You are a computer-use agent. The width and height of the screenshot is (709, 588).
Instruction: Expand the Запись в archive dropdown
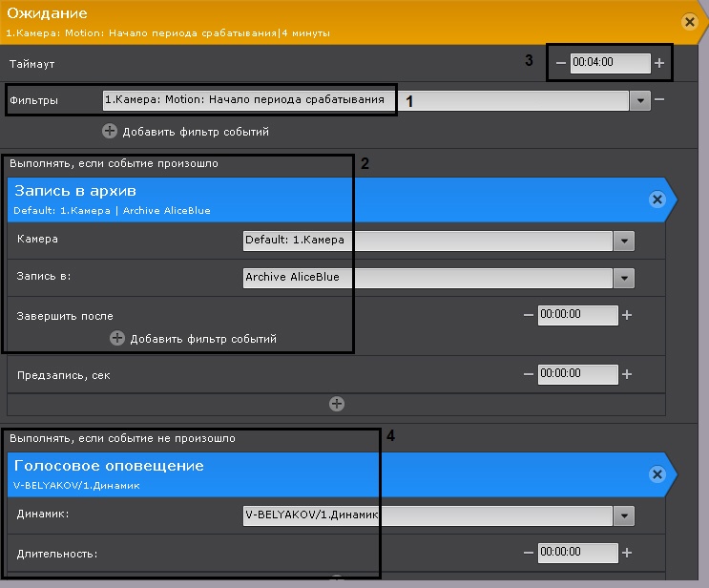click(624, 278)
